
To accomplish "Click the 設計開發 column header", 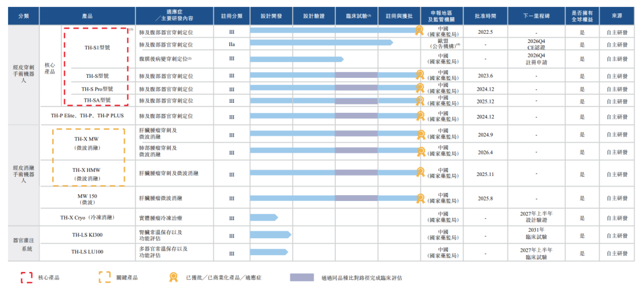I will 271,16.
